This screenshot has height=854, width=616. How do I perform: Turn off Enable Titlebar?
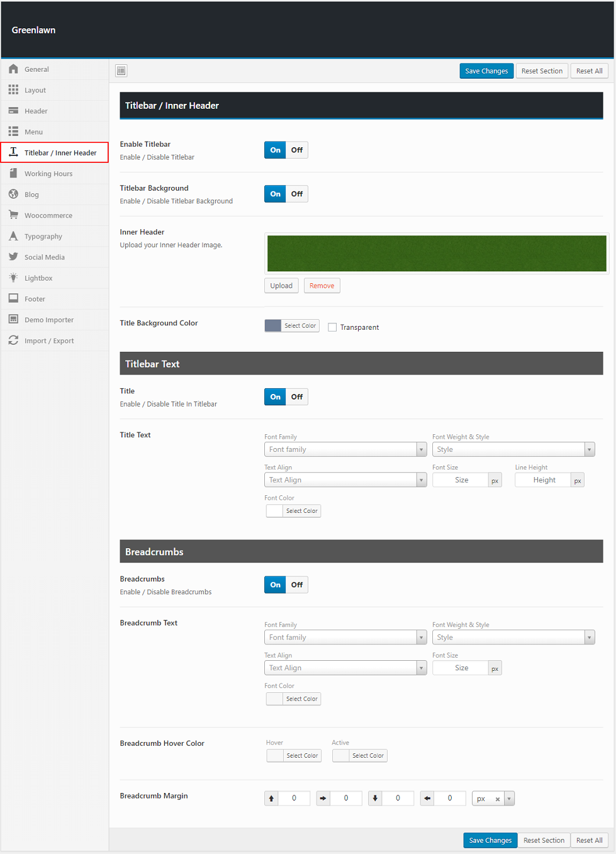coord(296,150)
